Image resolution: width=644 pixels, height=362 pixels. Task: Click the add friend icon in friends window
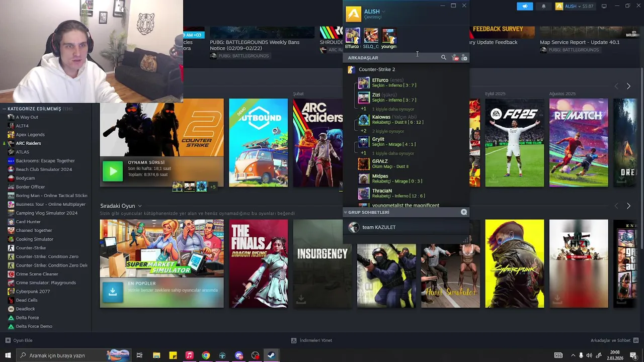pos(464,58)
